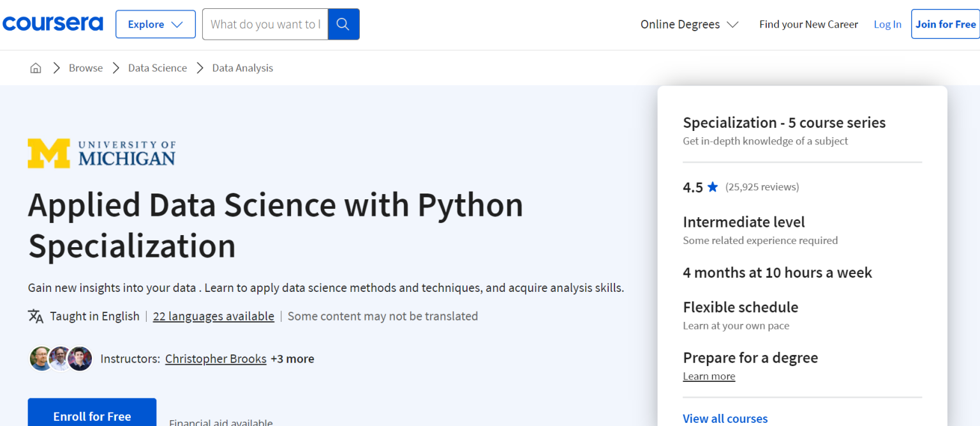Click the University of Michigan logo
The width and height of the screenshot is (980, 426).
point(101,153)
